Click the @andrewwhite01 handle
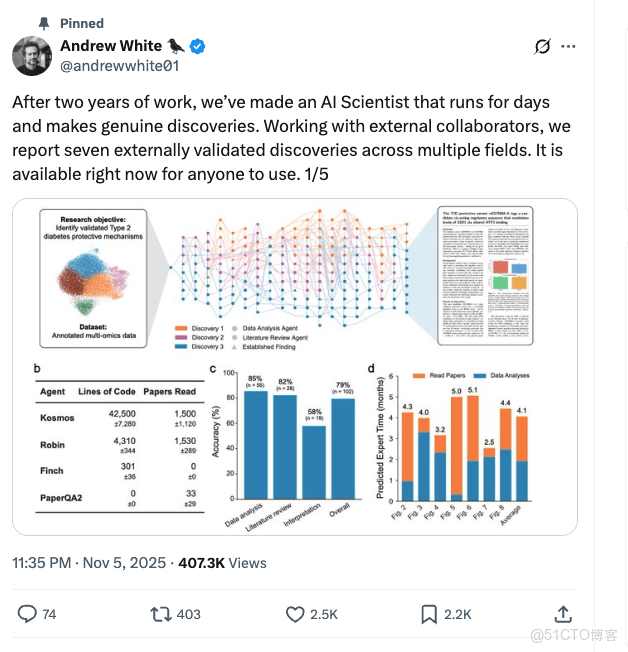628x652 pixels. (x=119, y=67)
